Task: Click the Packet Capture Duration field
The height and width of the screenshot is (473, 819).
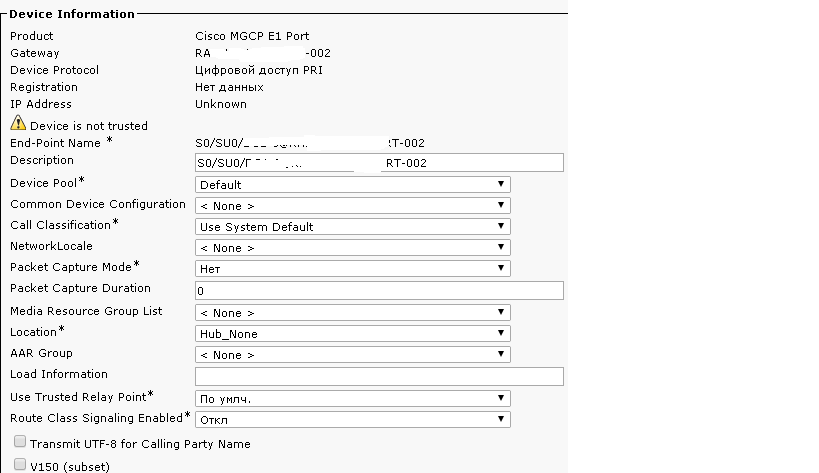Action: click(x=379, y=290)
